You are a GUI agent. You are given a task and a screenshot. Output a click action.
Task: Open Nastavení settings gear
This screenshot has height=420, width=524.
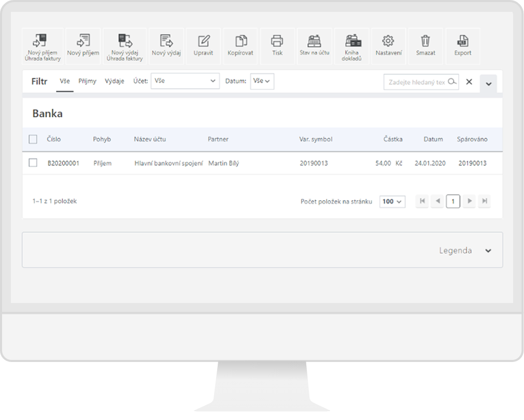[388, 40]
